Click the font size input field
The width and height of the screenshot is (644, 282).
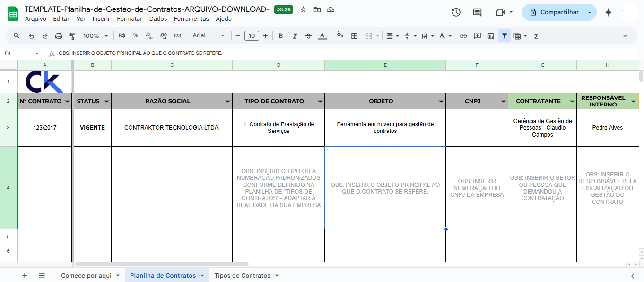click(252, 36)
